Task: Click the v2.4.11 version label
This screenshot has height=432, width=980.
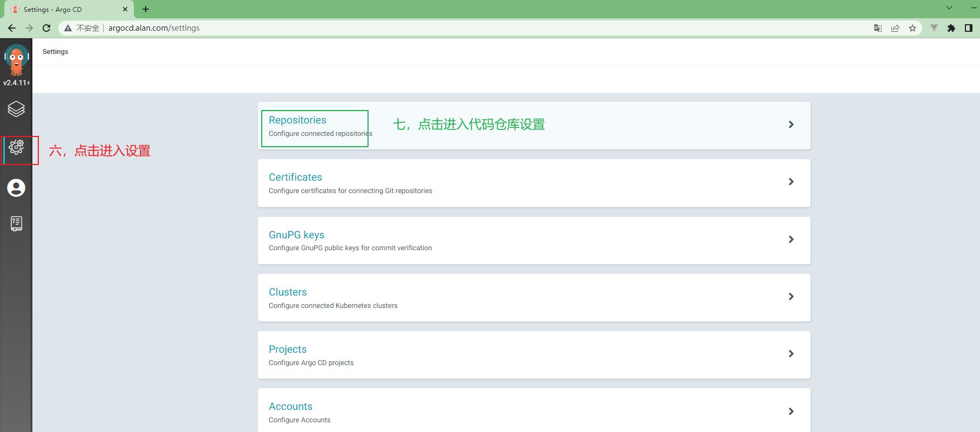Action: click(x=16, y=83)
